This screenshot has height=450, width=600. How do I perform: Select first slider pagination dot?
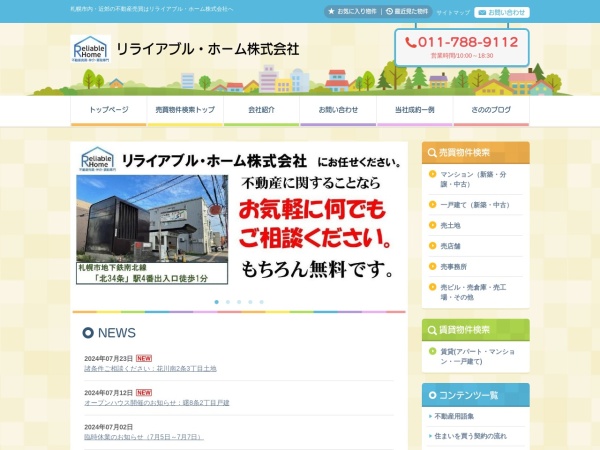click(217, 302)
